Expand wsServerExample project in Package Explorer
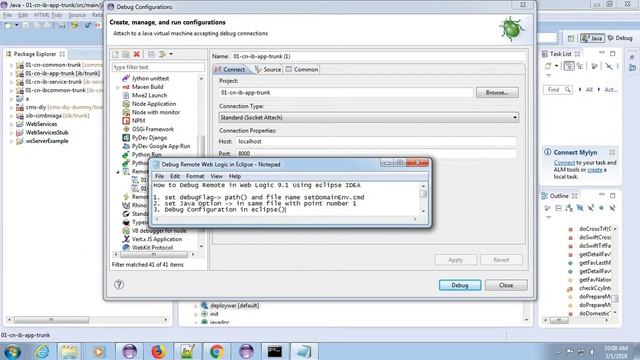640x360 pixels. [x=11, y=141]
